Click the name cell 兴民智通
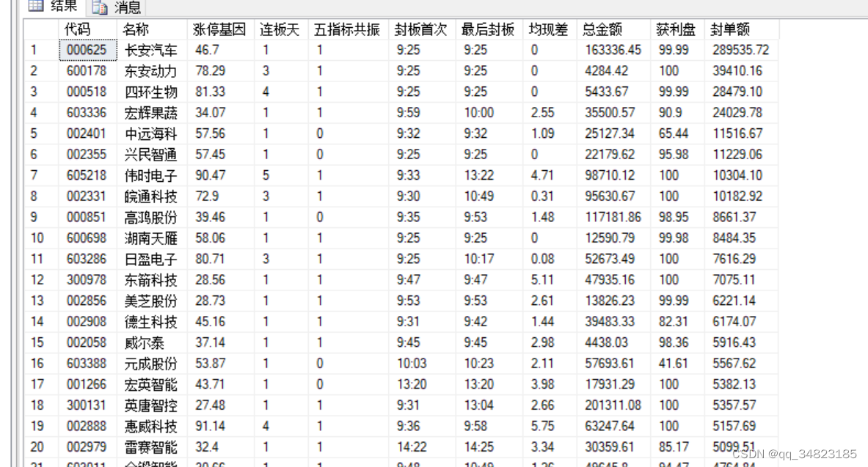Screen dimensions: 868x467 click(x=152, y=155)
